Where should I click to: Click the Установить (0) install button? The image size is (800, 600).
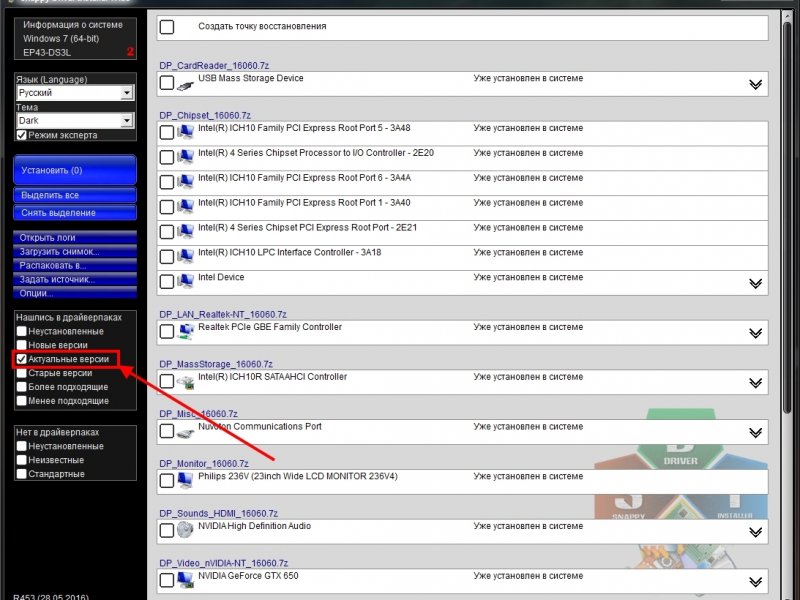point(75,170)
